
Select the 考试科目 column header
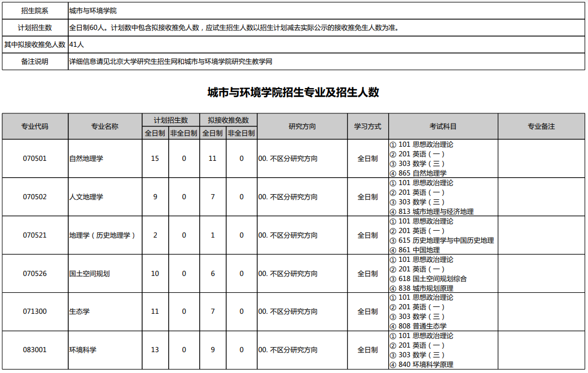tap(443, 126)
